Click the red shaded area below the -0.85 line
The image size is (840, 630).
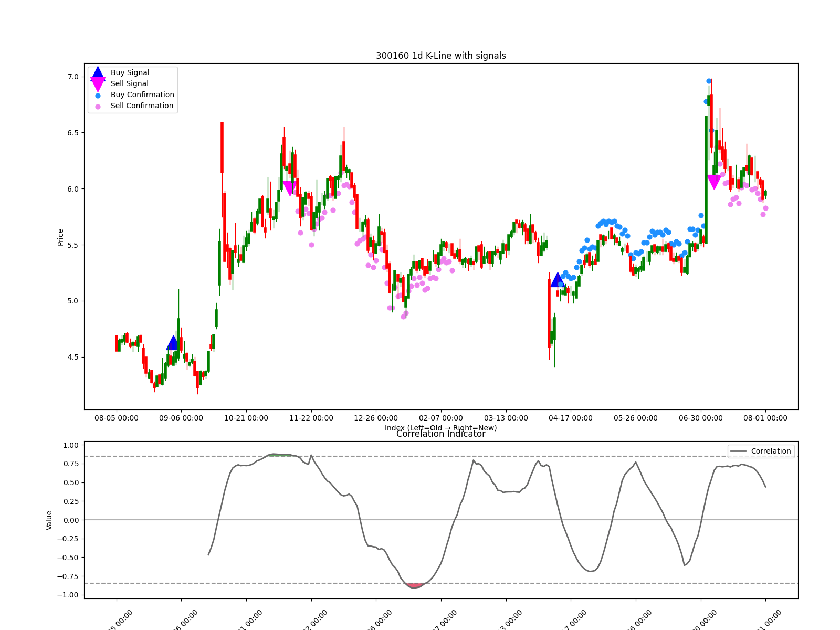(415, 585)
